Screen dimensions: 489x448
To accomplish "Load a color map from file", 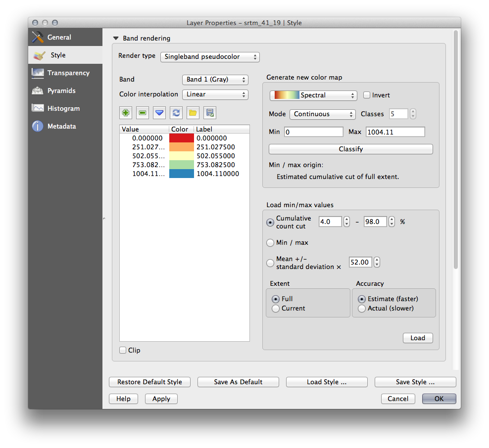I will (x=193, y=113).
